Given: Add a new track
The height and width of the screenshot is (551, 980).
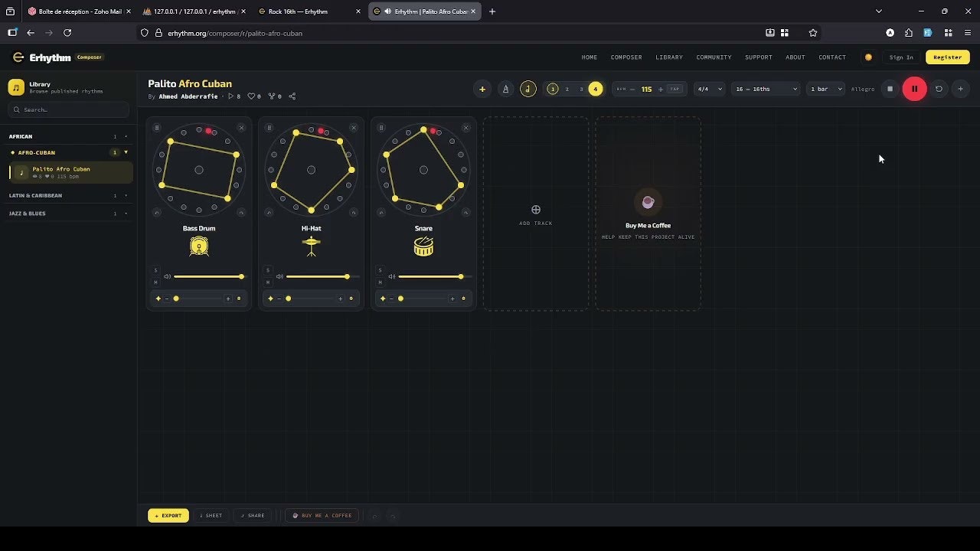Looking at the screenshot, I should [536, 214].
